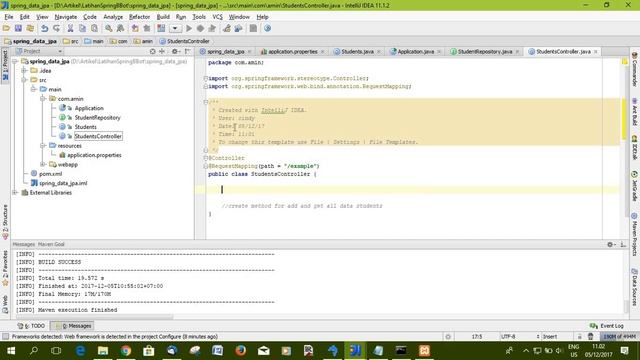Screen dimensions: 640x360
Task: Select spring_data_jpa.iml in project tree
Action: click(x=63, y=183)
